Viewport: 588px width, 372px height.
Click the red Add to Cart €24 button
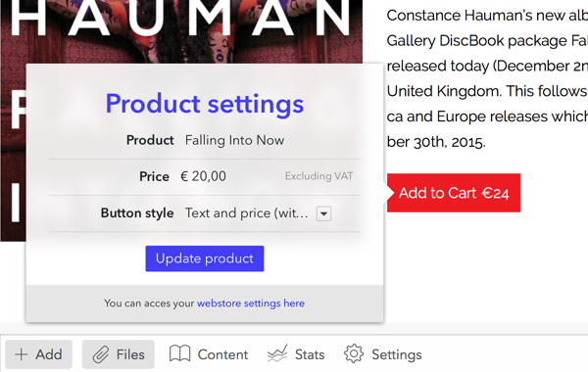point(454,193)
